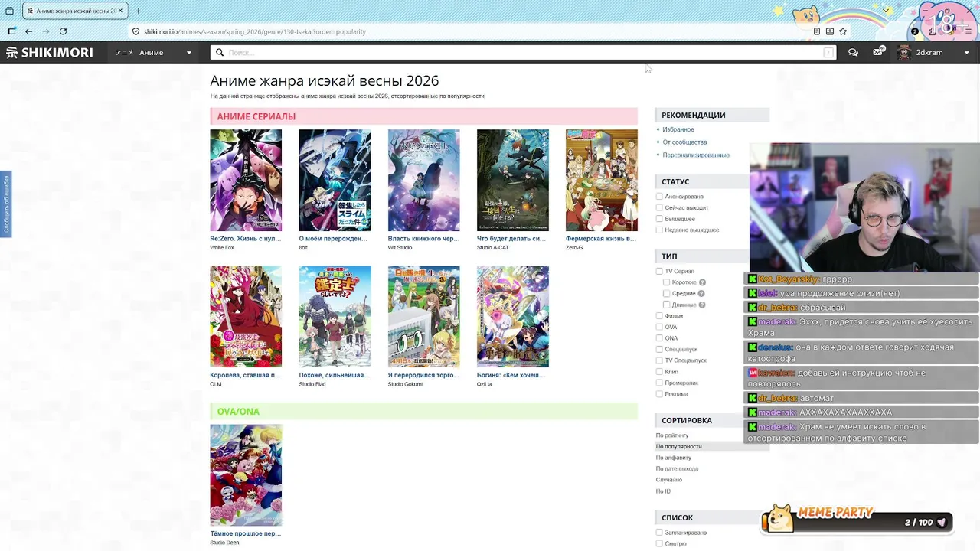
Task: Bookmark this page with star icon
Action: 843,31
